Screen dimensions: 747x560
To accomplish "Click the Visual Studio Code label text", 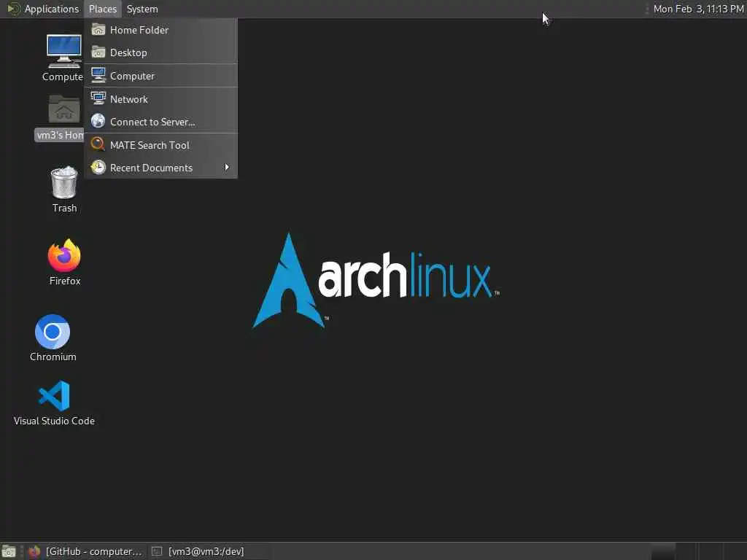I will click(x=54, y=421).
